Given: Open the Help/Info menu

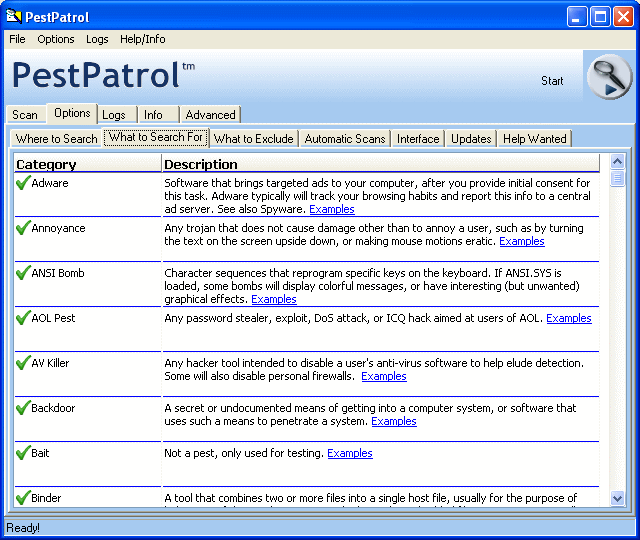Looking at the screenshot, I should coord(142,39).
